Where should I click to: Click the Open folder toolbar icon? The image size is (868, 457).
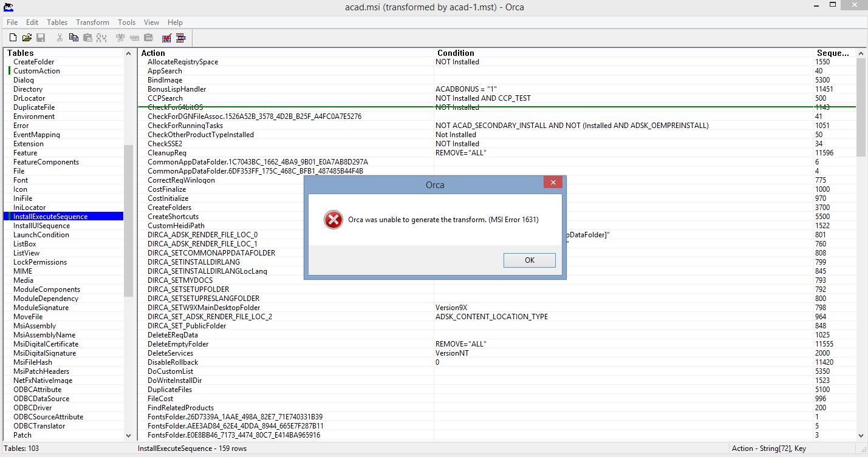27,38
